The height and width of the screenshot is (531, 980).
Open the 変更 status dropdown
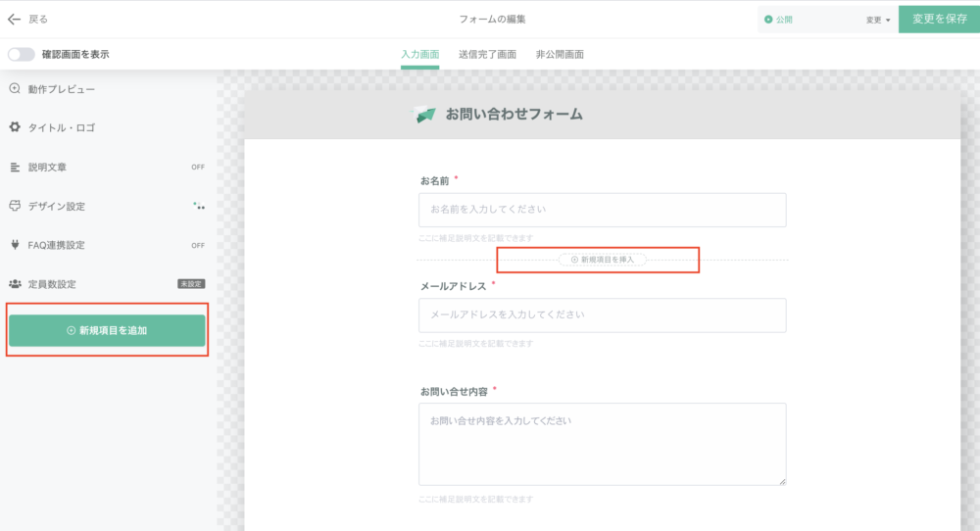tap(878, 20)
